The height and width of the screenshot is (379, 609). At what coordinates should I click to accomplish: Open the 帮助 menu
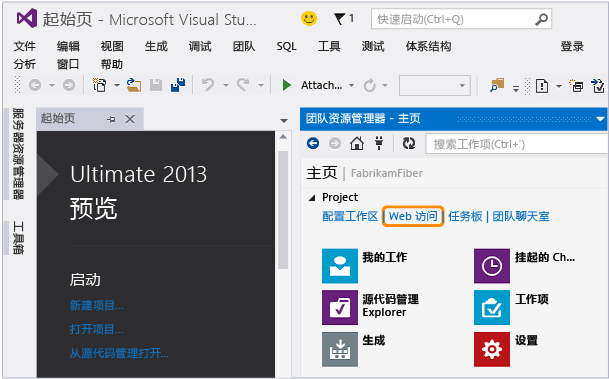click(112, 64)
